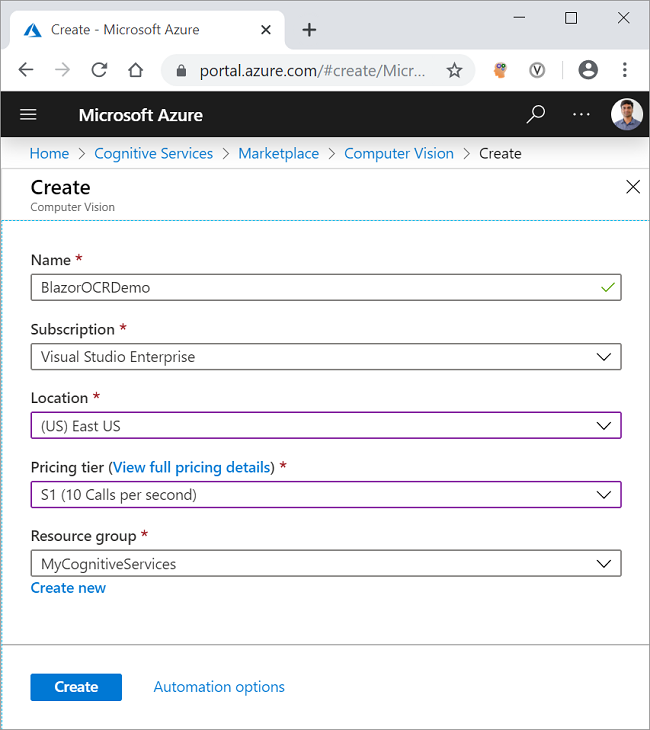
Task: Navigate to Marketplace breadcrumb
Action: [x=278, y=153]
